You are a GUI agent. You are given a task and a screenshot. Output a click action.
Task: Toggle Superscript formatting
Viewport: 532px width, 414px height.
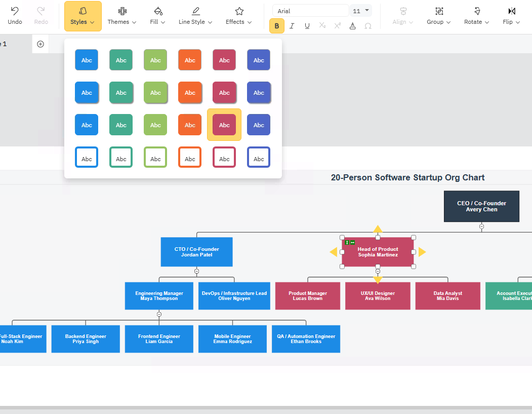point(337,26)
